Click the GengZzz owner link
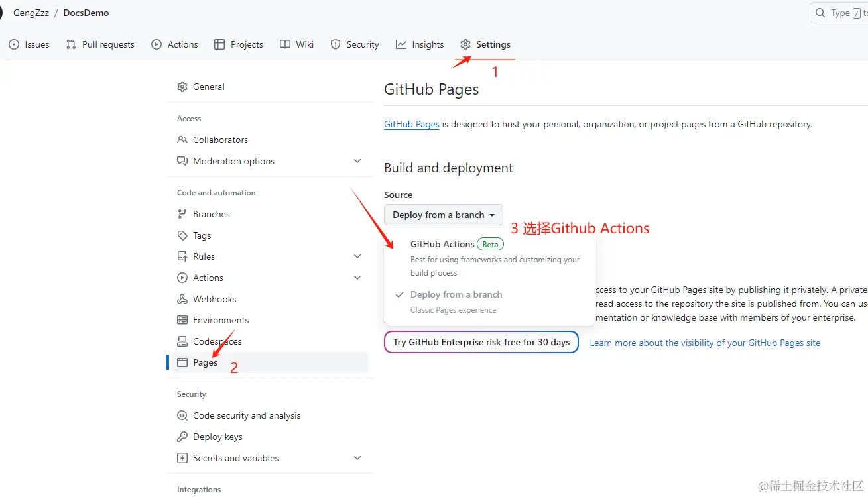Viewport: 868px width, 497px height. click(x=31, y=13)
